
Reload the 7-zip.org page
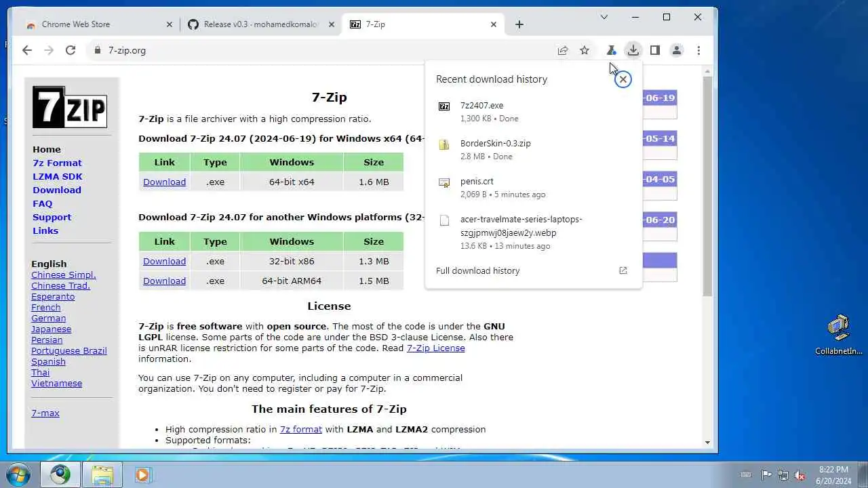(71, 50)
